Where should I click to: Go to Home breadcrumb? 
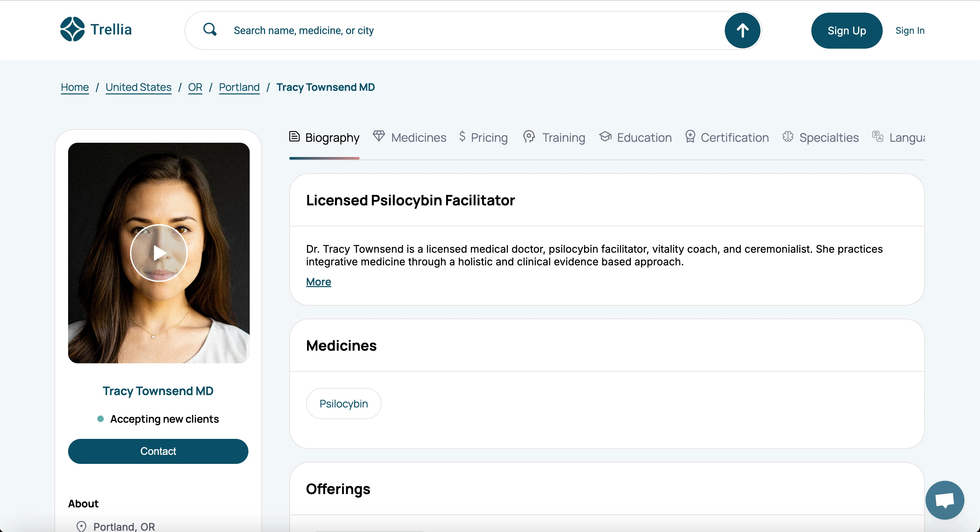click(75, 87)
